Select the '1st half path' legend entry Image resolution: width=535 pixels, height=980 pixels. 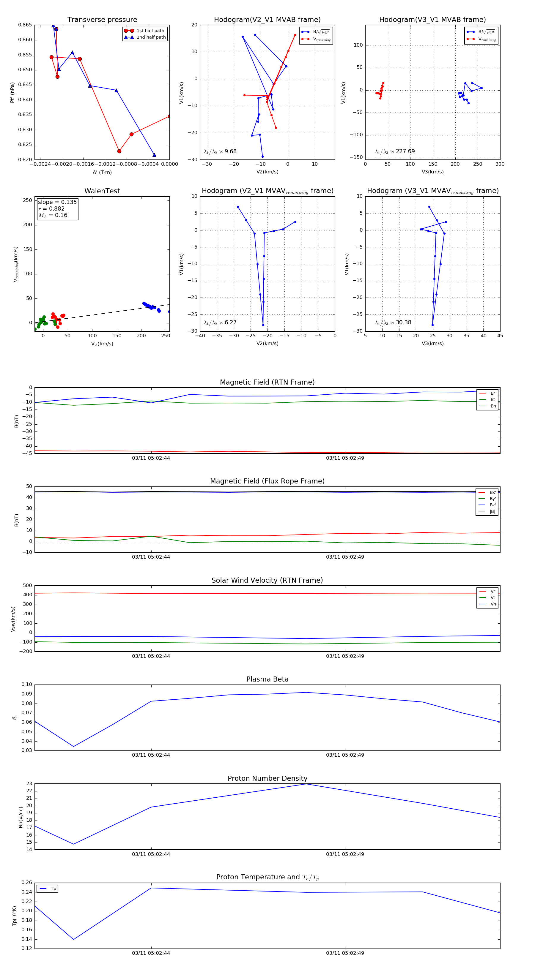tap(145, 31)
